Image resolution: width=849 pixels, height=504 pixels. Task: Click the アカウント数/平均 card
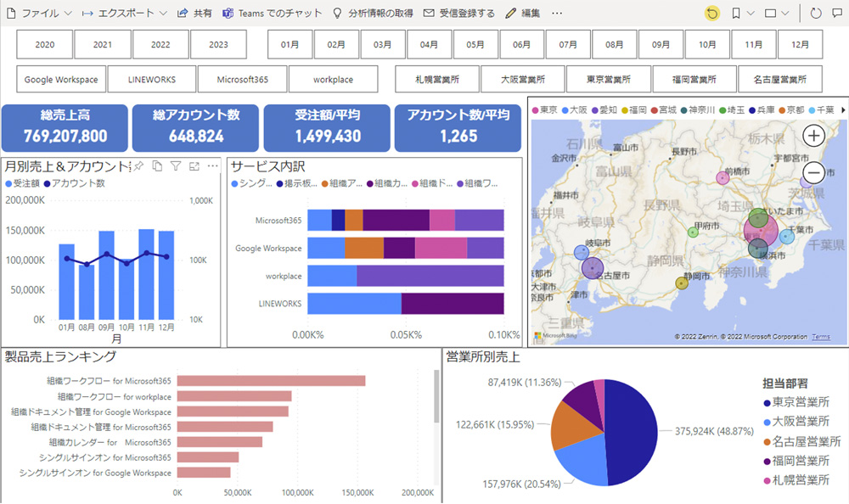point(458,128)
